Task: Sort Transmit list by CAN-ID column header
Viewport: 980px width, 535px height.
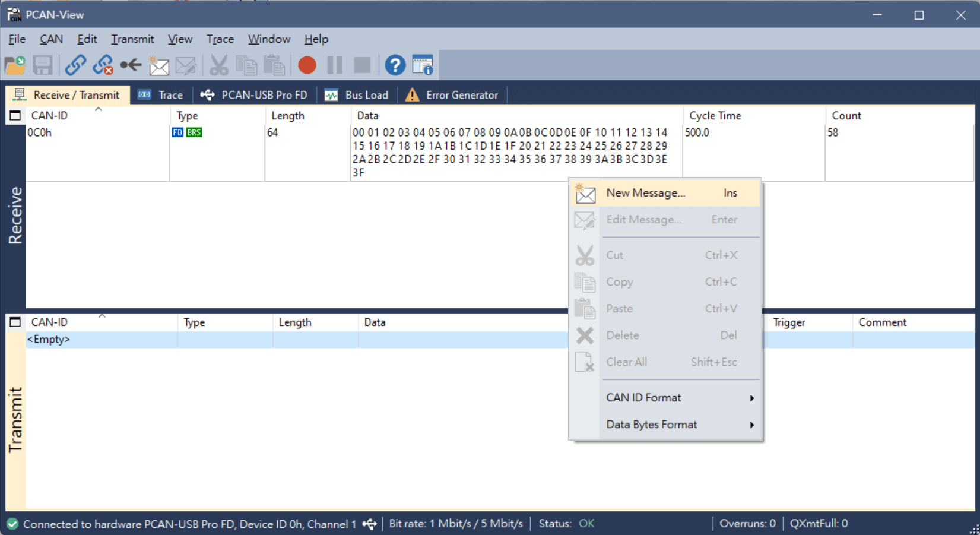Action: pos(102,322)
